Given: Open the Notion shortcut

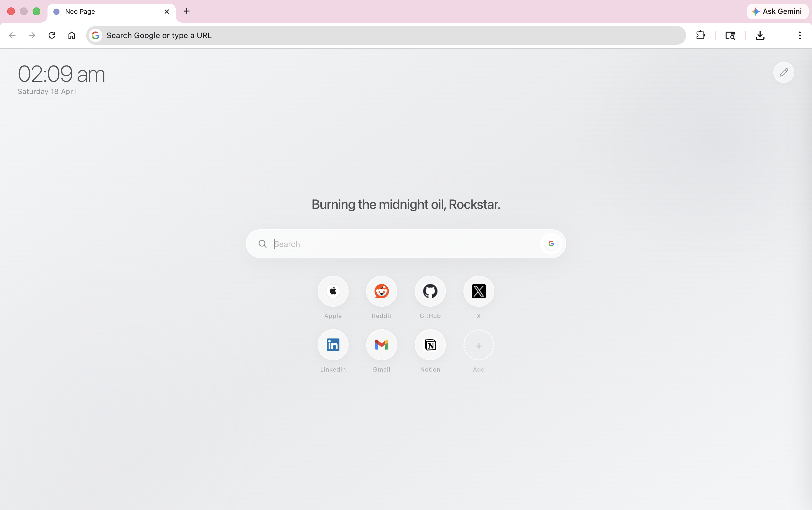Looking at the screenshot, I should pyautogui.click(x=430, y=345).
